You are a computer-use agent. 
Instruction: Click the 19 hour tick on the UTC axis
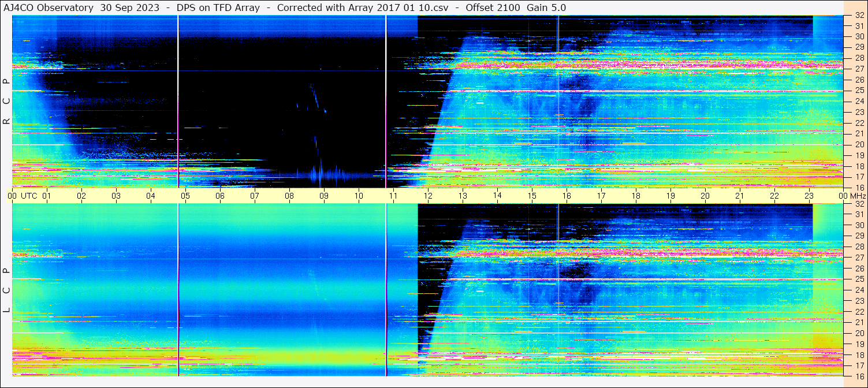[x=670, y=196]
